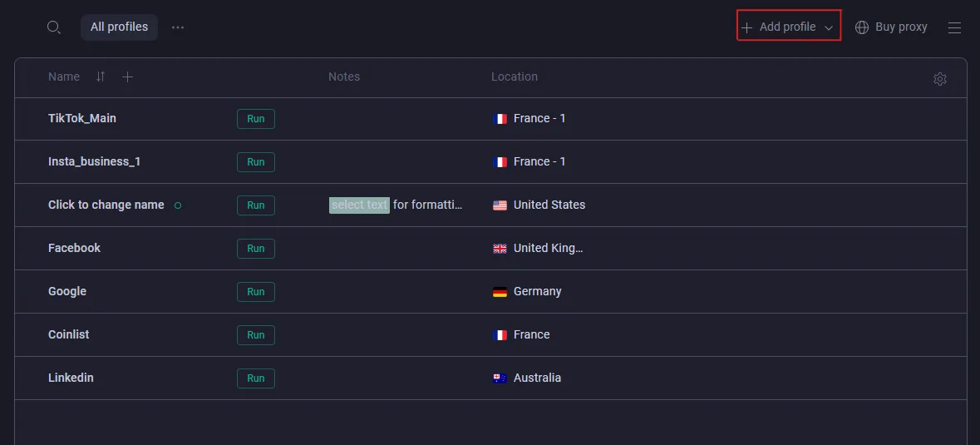Screen dimensions: 980x445
Task: Click the globe icon beside Buy proxy
Action: click(862, 27)
